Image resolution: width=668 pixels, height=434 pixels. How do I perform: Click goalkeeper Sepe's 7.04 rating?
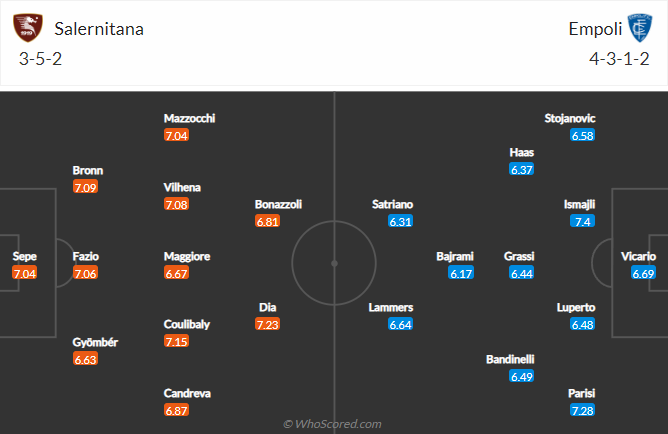[25, 273]
